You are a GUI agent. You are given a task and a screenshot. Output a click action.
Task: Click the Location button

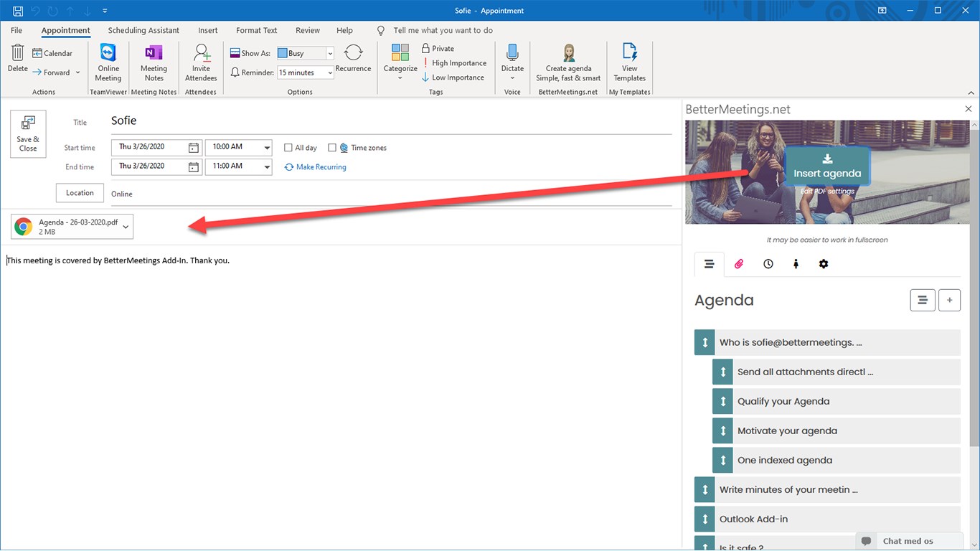point(80,193)
